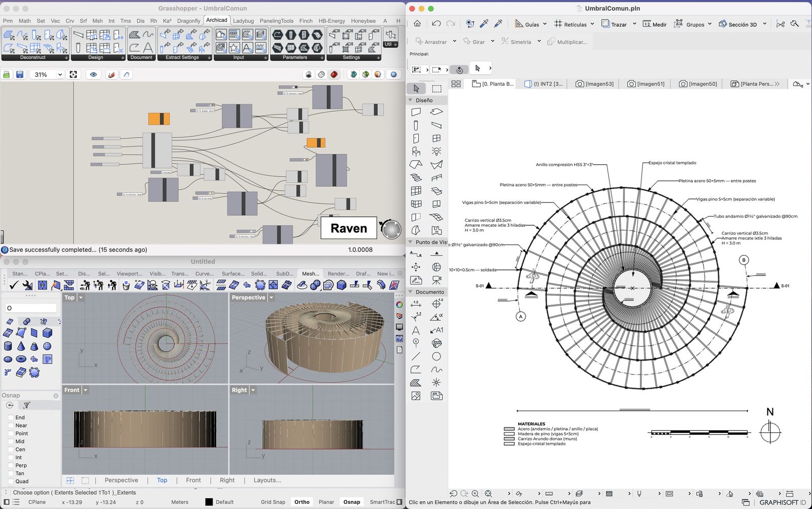Select the Archicad column tool
This screenshot has width=812, height=509.
[x=416, y=125]
